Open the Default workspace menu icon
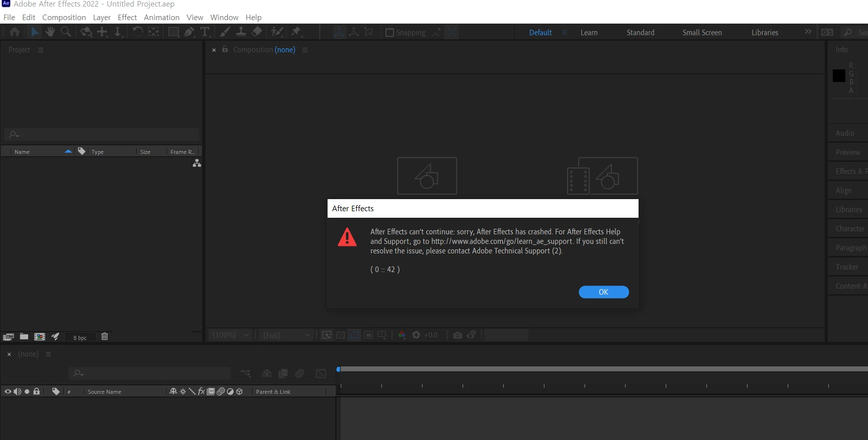This screenshot has width=868, height=440. pos(565,32)
